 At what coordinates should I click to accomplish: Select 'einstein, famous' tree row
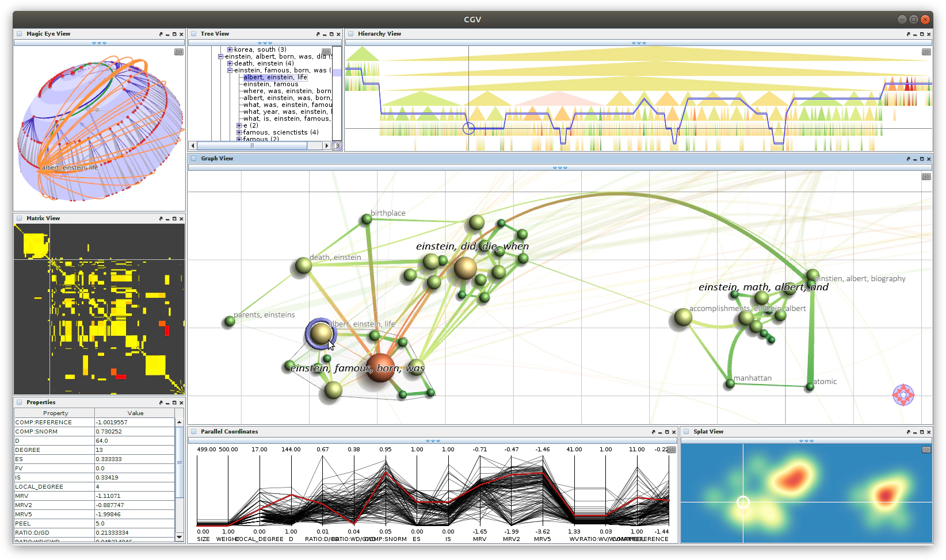270,84
